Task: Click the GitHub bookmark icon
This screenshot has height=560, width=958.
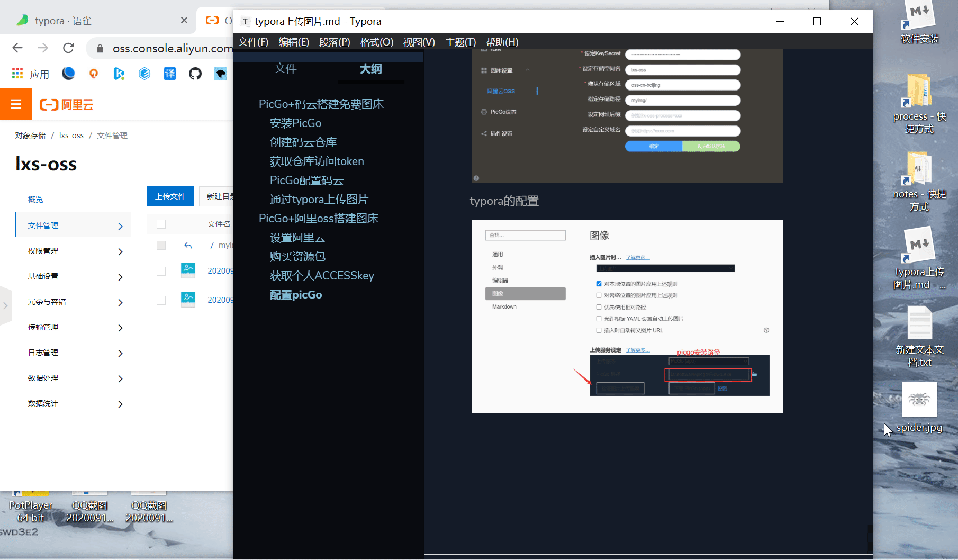Action: 195,74
